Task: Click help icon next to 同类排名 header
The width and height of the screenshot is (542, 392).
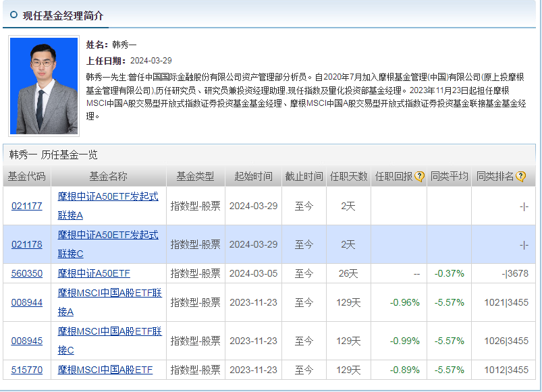Action: pyautogui.click(x=520, y=177)
